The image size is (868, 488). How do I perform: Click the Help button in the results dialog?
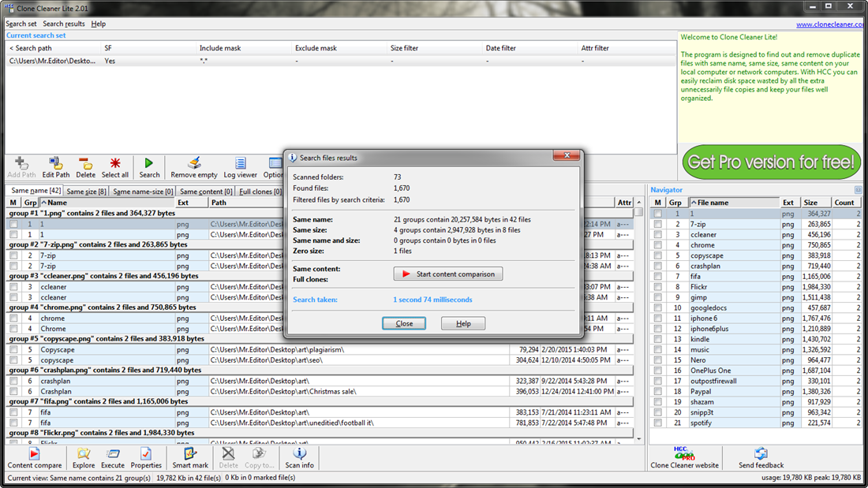(462, 324)
